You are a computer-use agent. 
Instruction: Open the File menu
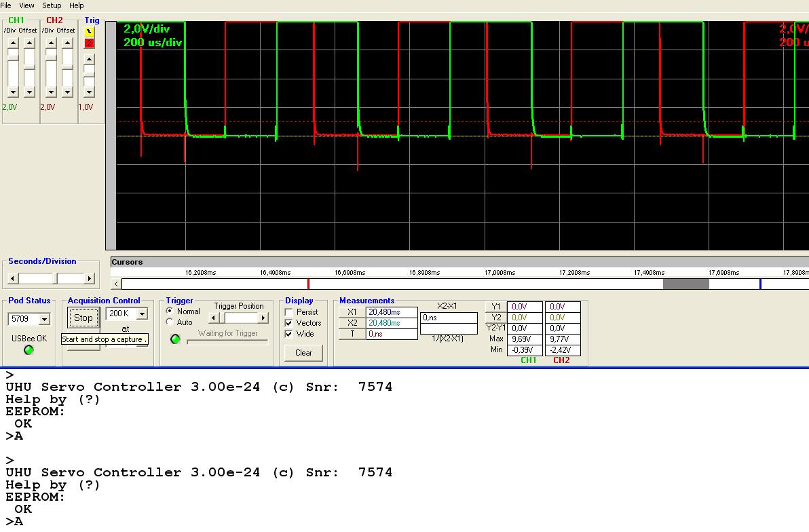[x=5, y=5]
